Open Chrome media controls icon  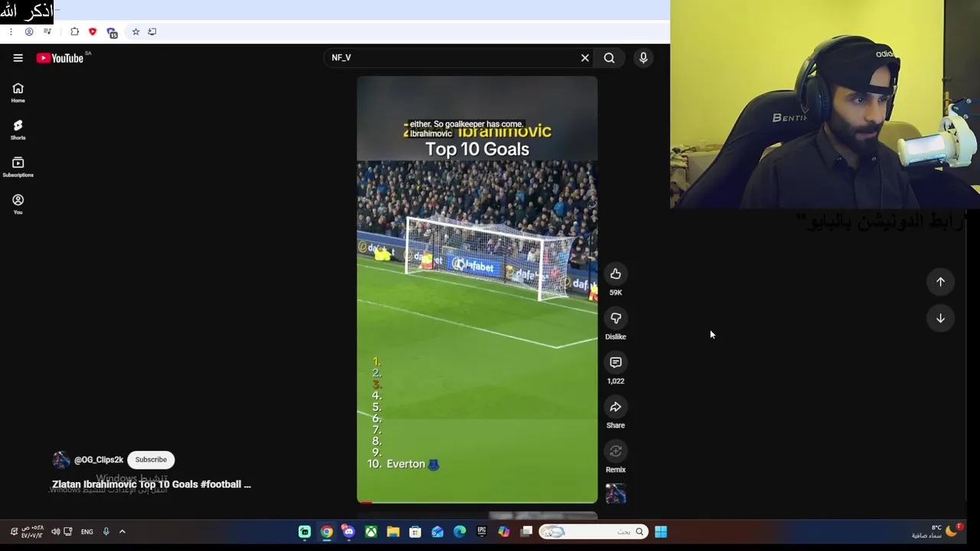pyautogui.click(x=47, y=32)
